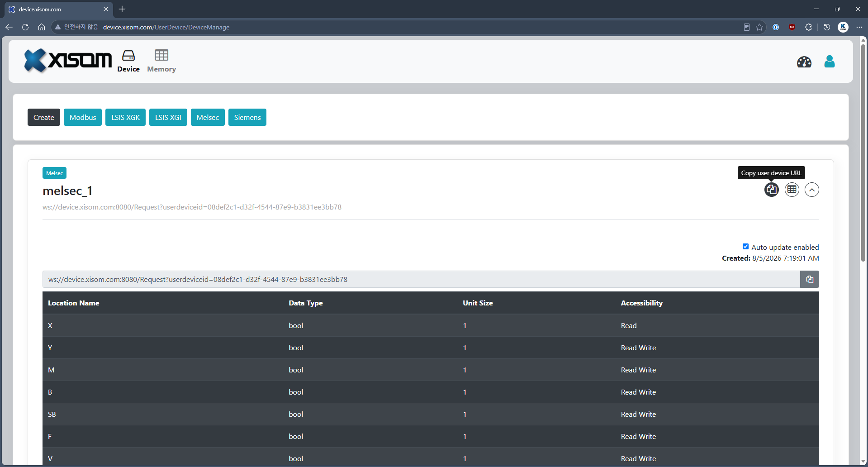Open memory table icon for melsec_1

pyautogui.click(x=792, y=190)
